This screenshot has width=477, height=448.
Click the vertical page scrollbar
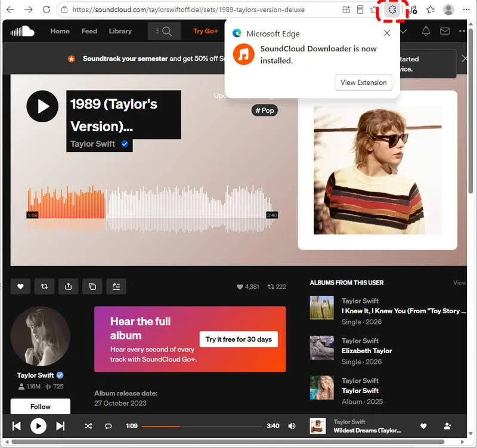471,111
